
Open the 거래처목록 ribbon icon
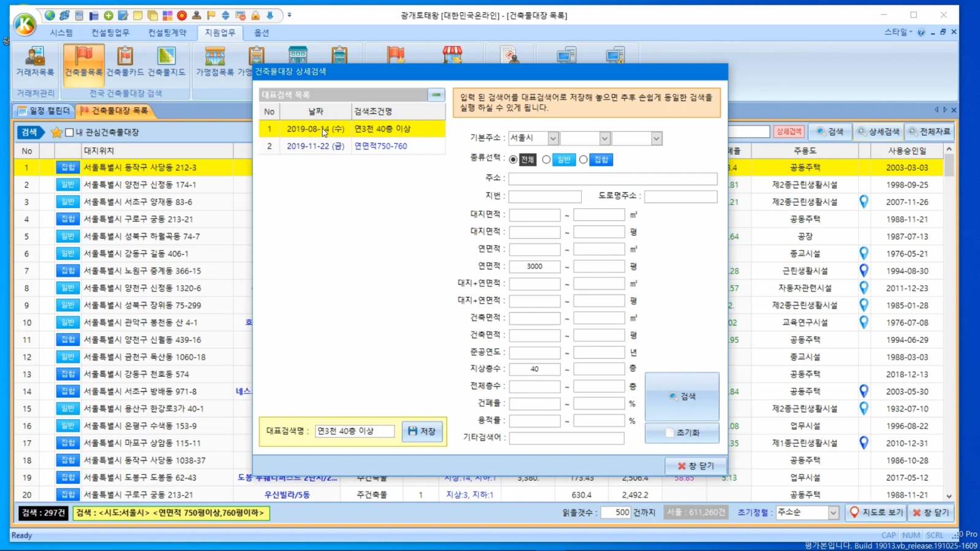pos(35,61)
